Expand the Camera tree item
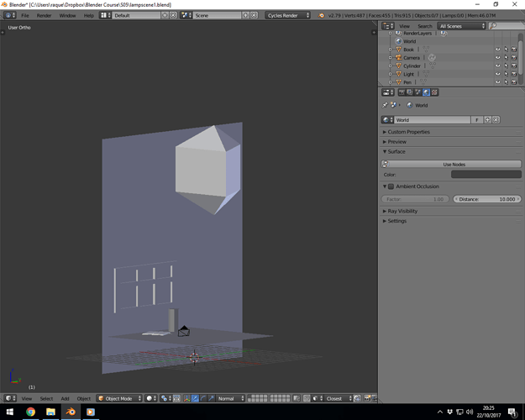The width and height of the screenshot is (525, 420). pos(390,58)
